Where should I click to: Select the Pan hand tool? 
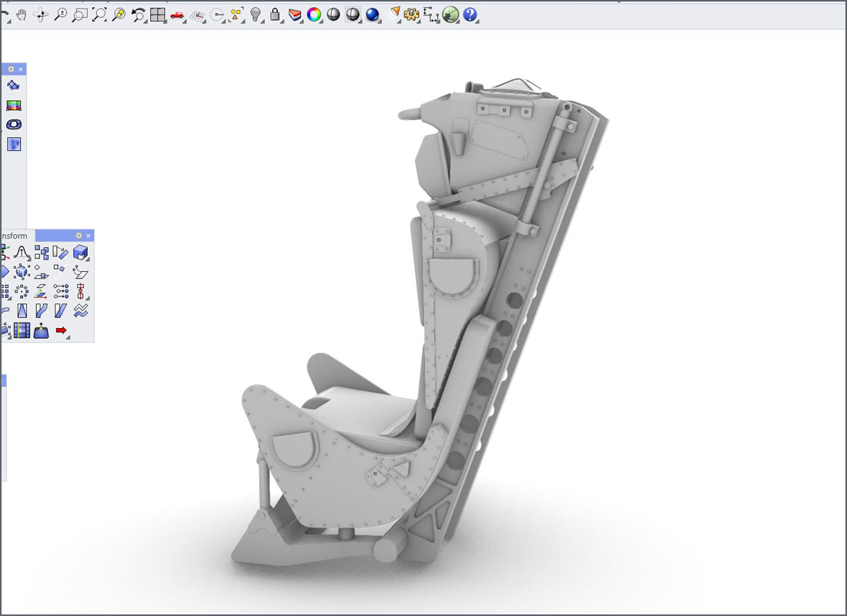[22, 14]
